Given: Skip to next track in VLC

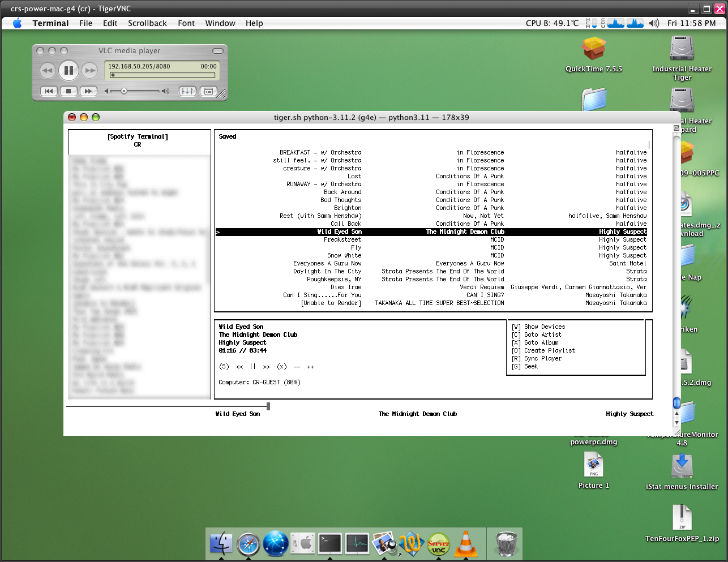Looking at the screenshot, I should click(88, 91).
